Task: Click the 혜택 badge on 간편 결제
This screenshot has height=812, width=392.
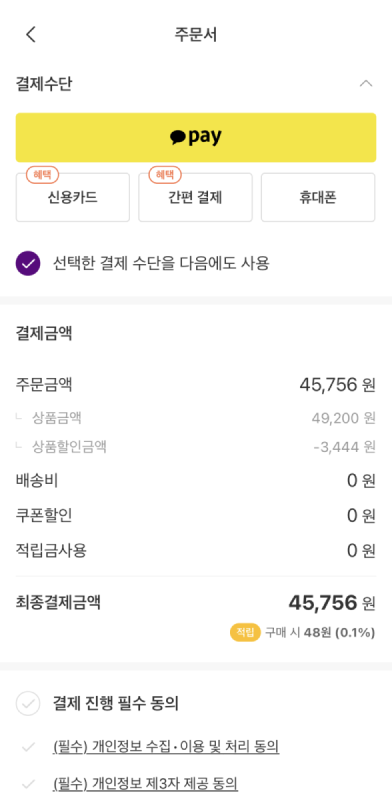Action: [x=165, y=175]
